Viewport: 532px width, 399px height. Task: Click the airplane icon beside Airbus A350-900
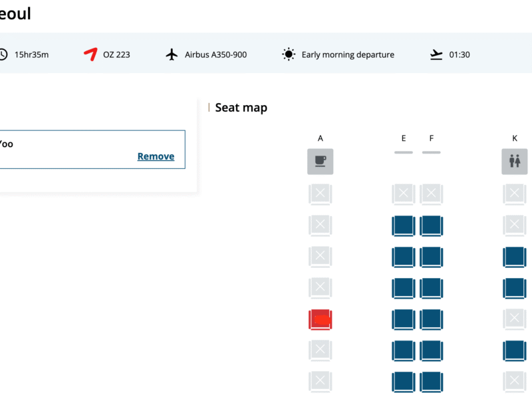[172, 55]
